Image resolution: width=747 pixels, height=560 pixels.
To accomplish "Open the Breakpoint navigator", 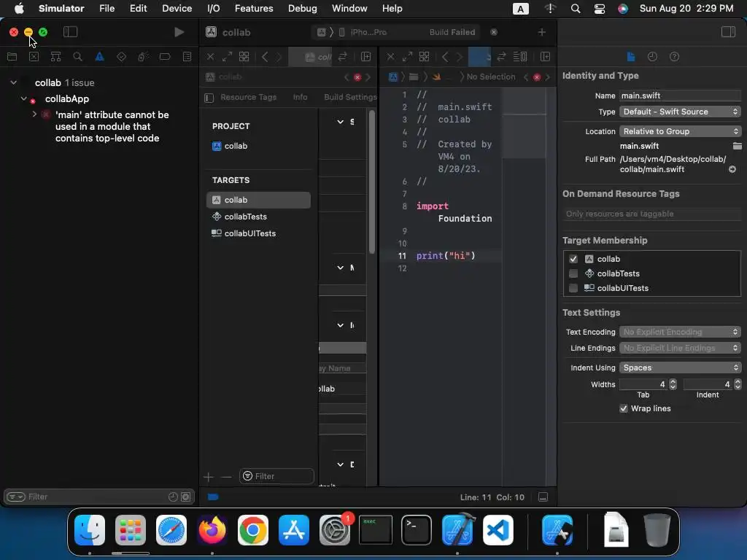I will [x=165, y=57].
